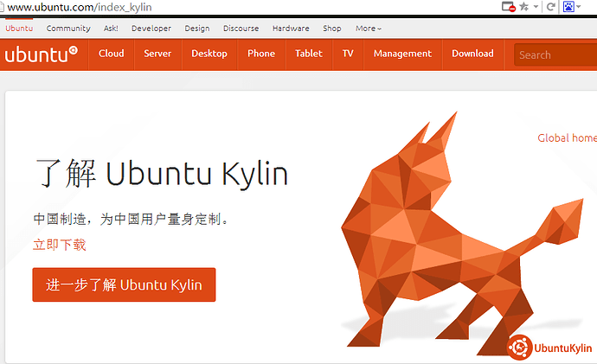
Task: Click the 了解 Ubuntu Kylin heading
Action: click(162, 174)
